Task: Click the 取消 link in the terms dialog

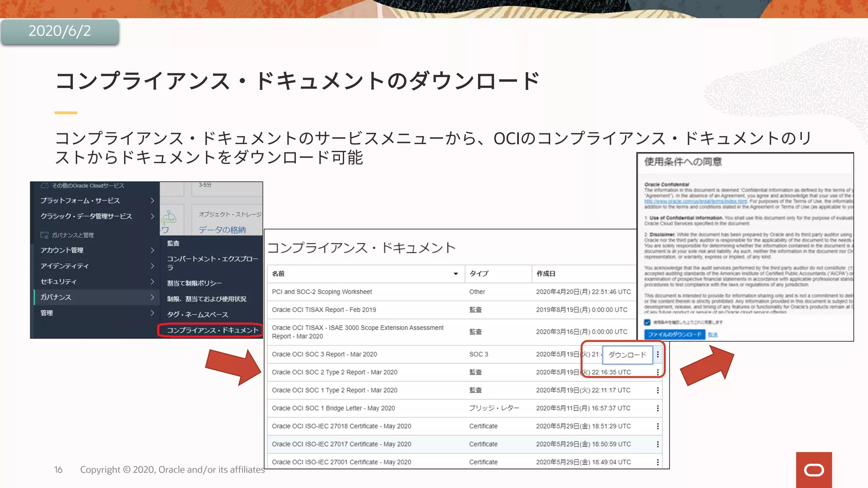Action: [713, 335]
